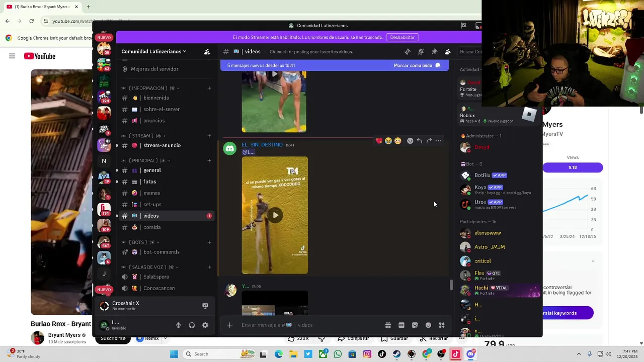Screen dimensions: 644x362
Task: Reply to EL_SIN_DESTINO message arrow
Action: (x=420, y=141)
